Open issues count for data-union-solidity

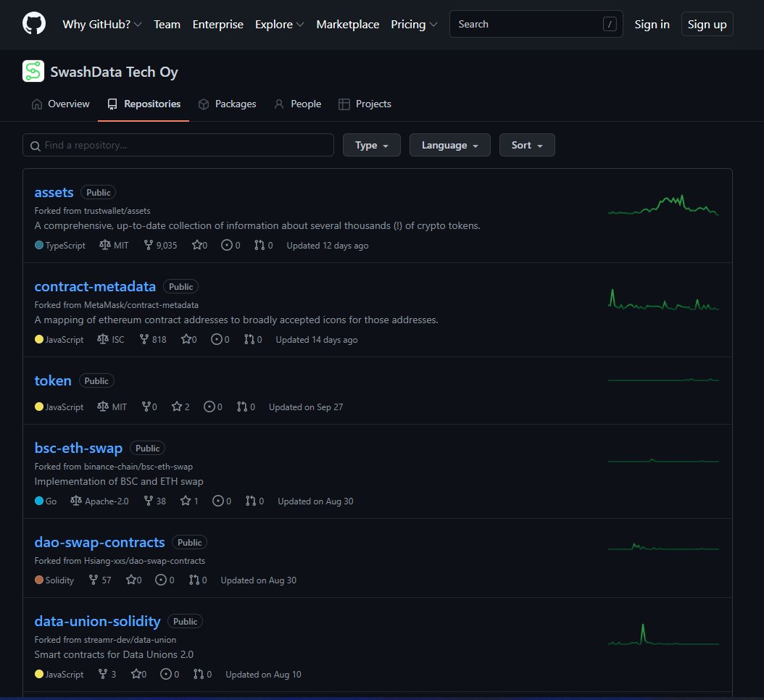170,674
